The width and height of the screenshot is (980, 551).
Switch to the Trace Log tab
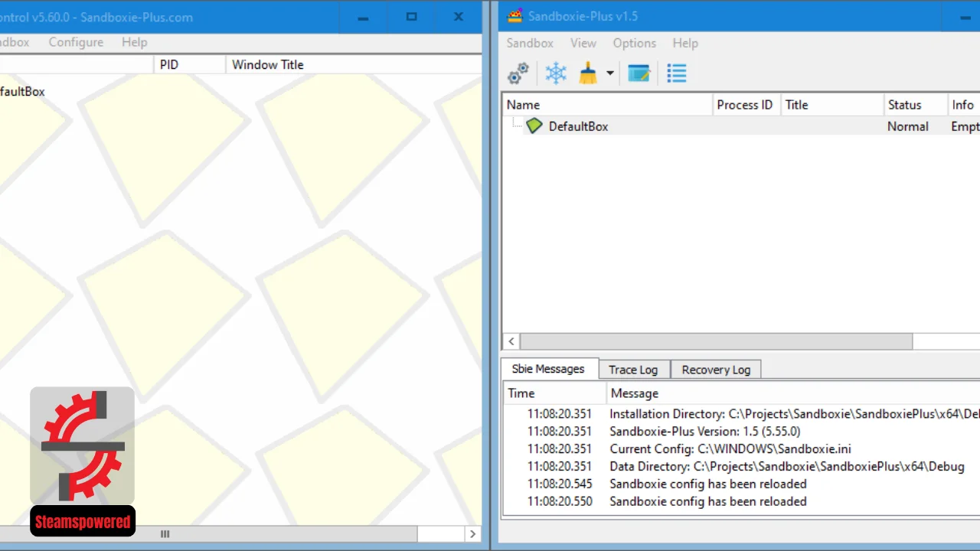[x=633, y=370]
